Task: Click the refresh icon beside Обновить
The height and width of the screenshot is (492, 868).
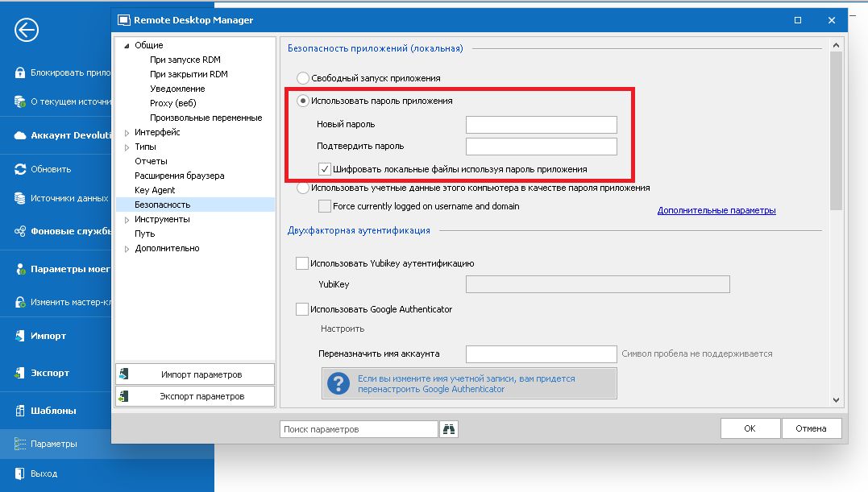Action: 20,169
